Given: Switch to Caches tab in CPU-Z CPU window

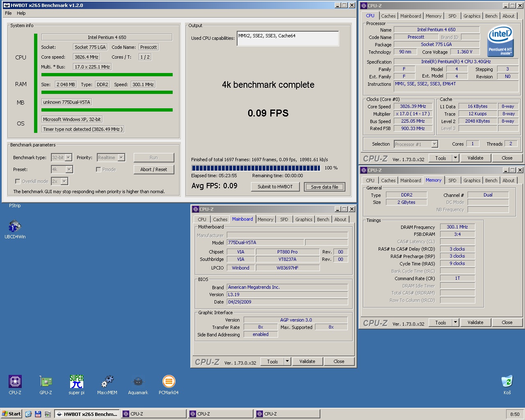Looking at the screenshot, I should coord(388,16).
